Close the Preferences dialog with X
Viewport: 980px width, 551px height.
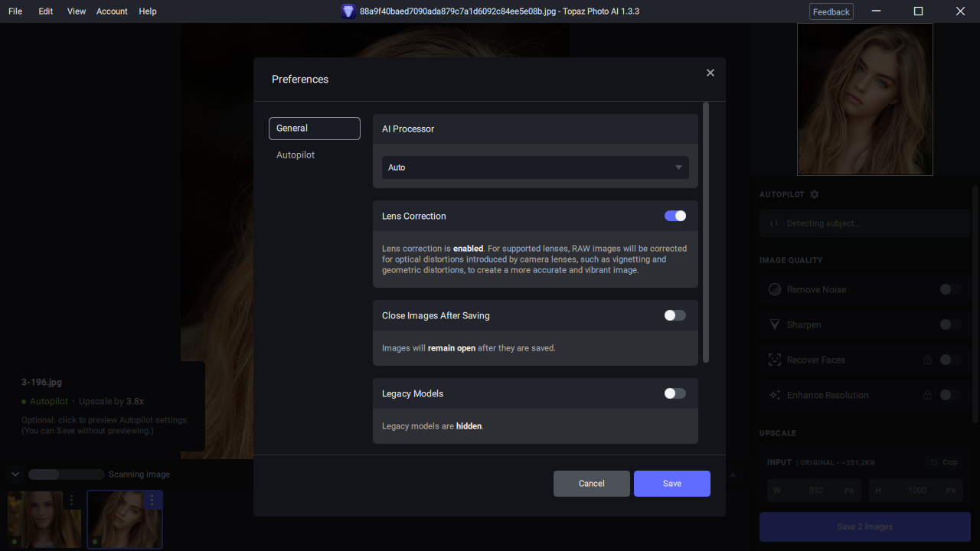[710, 73]
